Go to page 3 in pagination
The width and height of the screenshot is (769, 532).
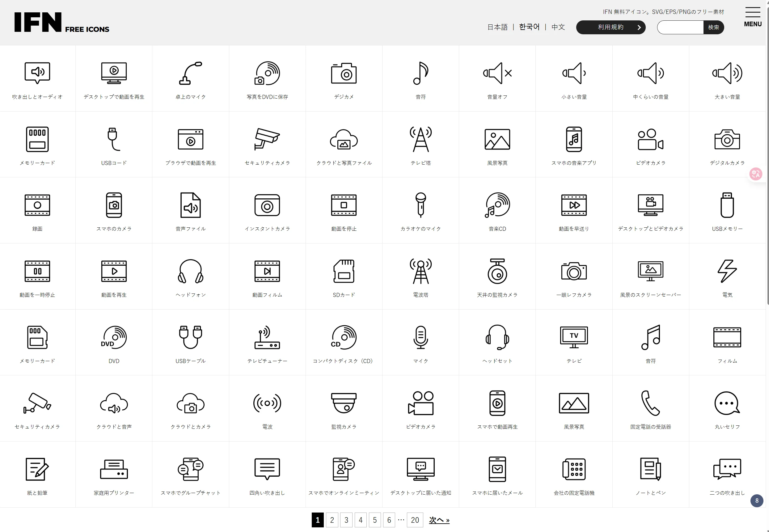coord(346,520)
